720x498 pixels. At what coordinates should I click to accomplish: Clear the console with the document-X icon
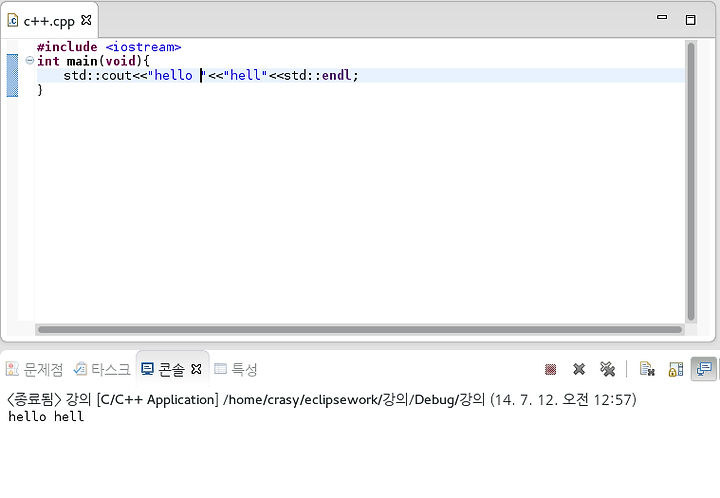(x=647, y=369)
